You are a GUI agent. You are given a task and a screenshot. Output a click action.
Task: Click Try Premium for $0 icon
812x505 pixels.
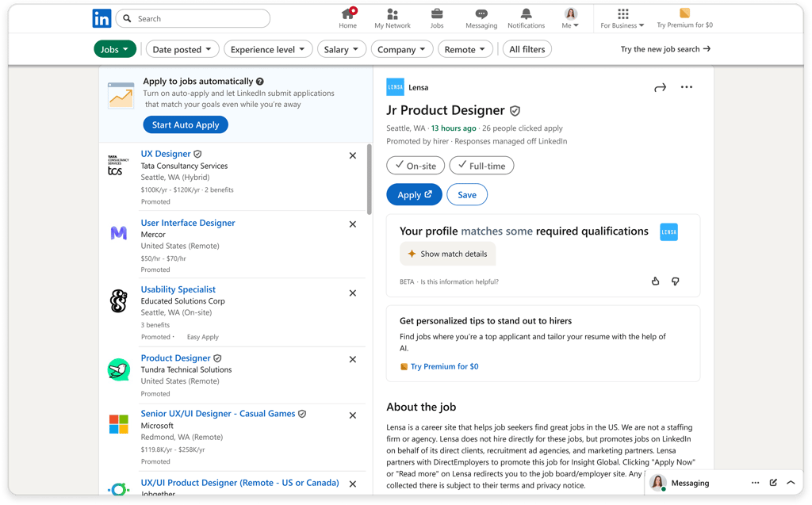[684, 13]
